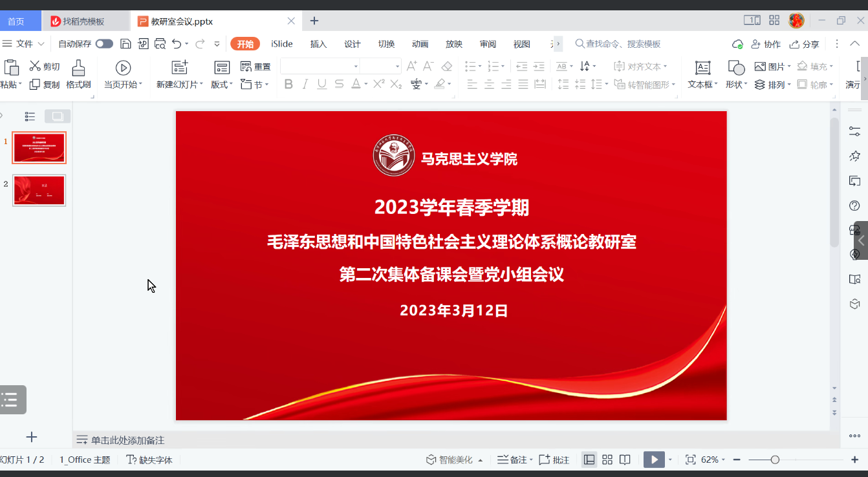The width and height of the screenshot is (868, 477).
Task: Click the zoom slider handle
Action: click(x=775, y=460)
